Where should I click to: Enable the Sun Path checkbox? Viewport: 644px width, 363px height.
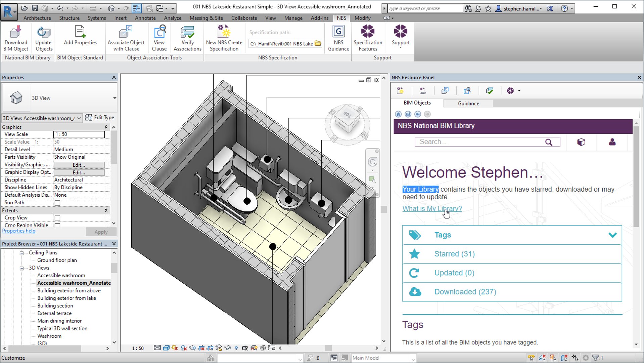pyautogui.click(x=57, y=203)
